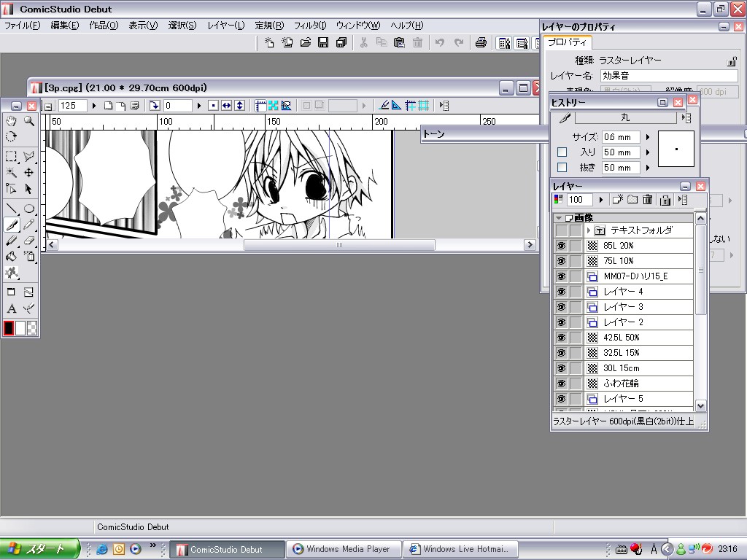Click the black foreground color swatch

tap(9, 328)
